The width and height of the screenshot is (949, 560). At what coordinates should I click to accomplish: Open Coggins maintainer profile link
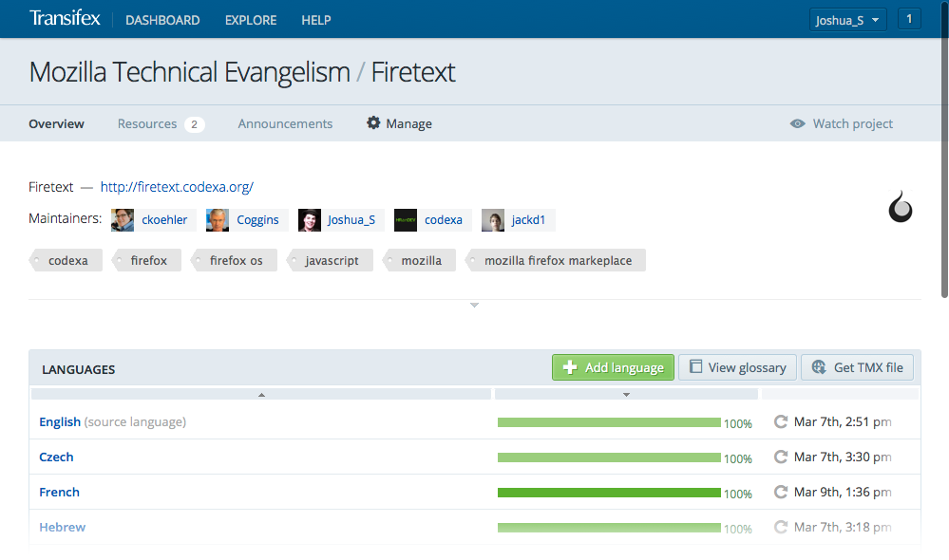coord(257,220)
